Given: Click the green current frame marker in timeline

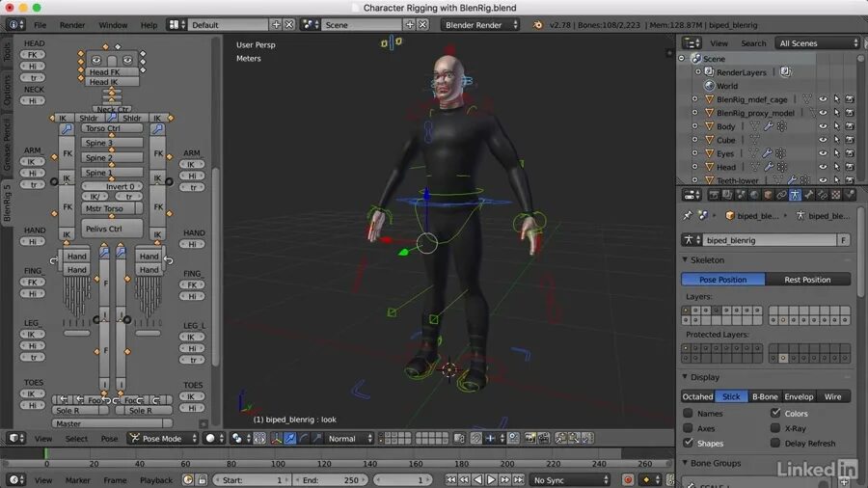Looking at the screenshot, I should 46,453.
